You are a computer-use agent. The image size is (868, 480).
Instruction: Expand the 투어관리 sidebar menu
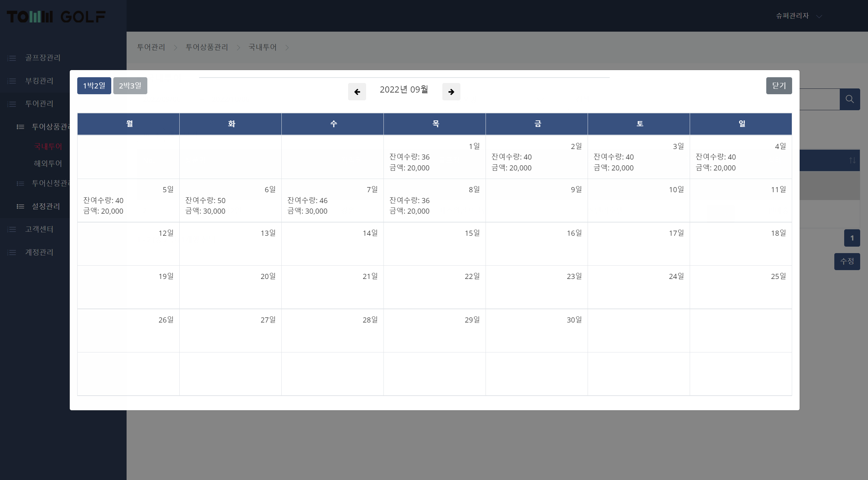pyautogui.click(x=39, y=104)
